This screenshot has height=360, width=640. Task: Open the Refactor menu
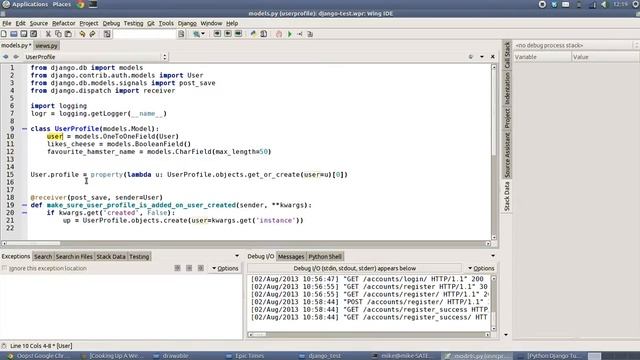64,23
